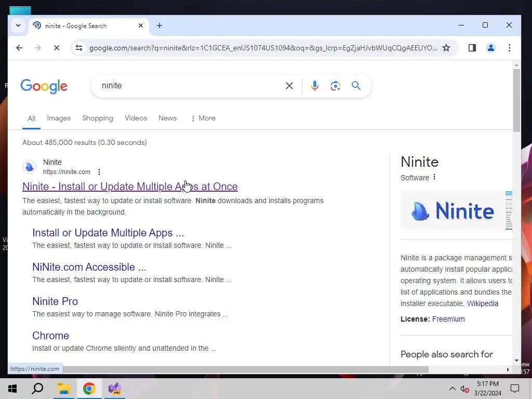The width and height of the screenshot is (532, 399).
Task: Open the Windows Start menu
Action: tap(12, 389)
